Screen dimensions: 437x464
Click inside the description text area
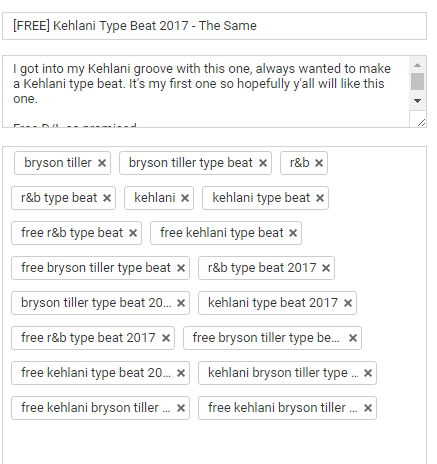[206, 91]
